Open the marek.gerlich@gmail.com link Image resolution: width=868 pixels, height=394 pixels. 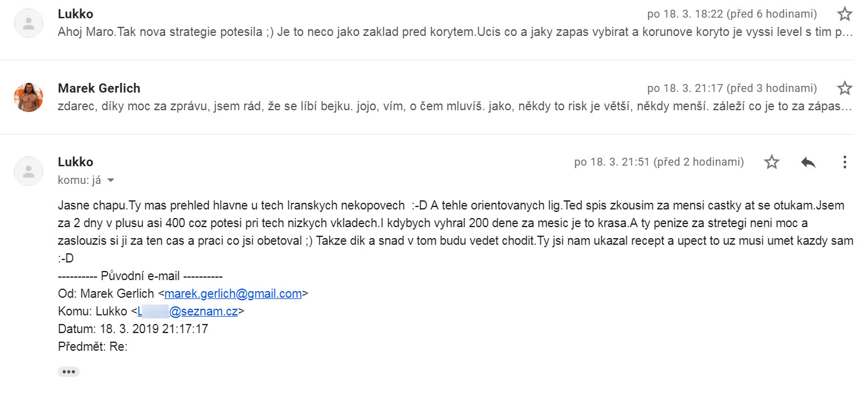(233, 294)
